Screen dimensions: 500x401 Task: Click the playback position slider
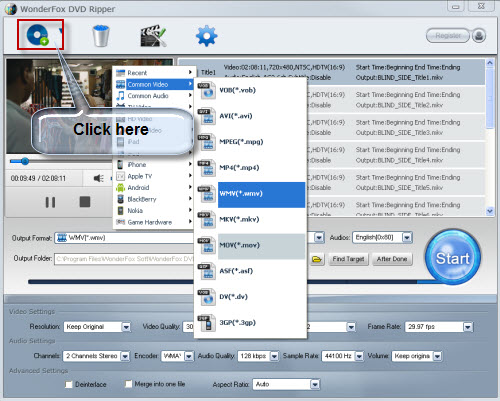pos(25,162)
